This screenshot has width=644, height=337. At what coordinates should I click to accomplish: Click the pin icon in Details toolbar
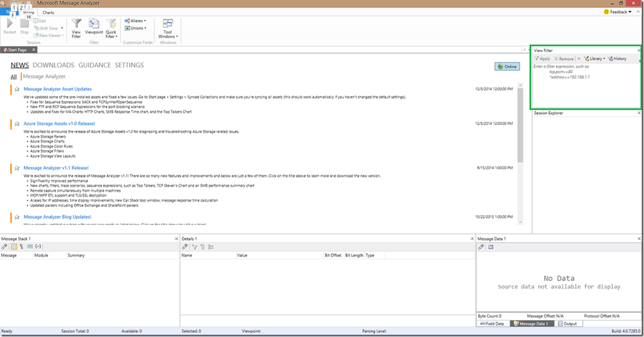pos(185,247)
